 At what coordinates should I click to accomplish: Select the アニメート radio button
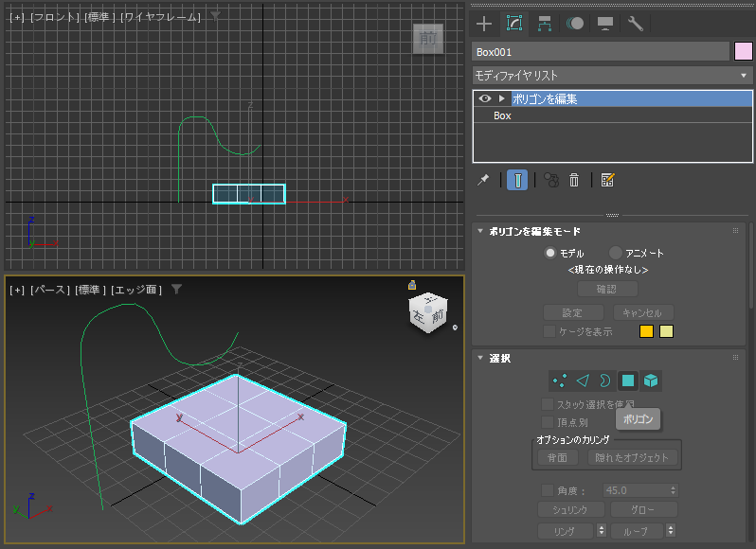(x=615, y=253)
